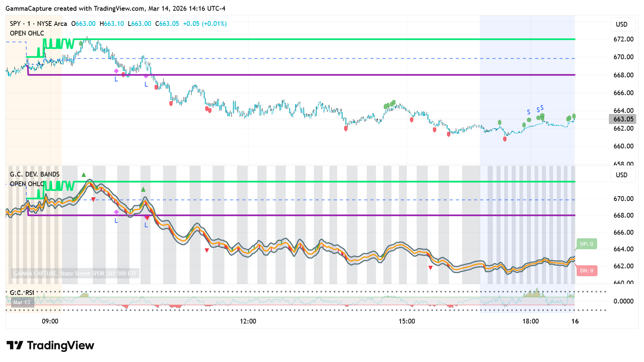Click the open value O663.00
The width and height of the screenshot is (644, 362).
(84, 24)
